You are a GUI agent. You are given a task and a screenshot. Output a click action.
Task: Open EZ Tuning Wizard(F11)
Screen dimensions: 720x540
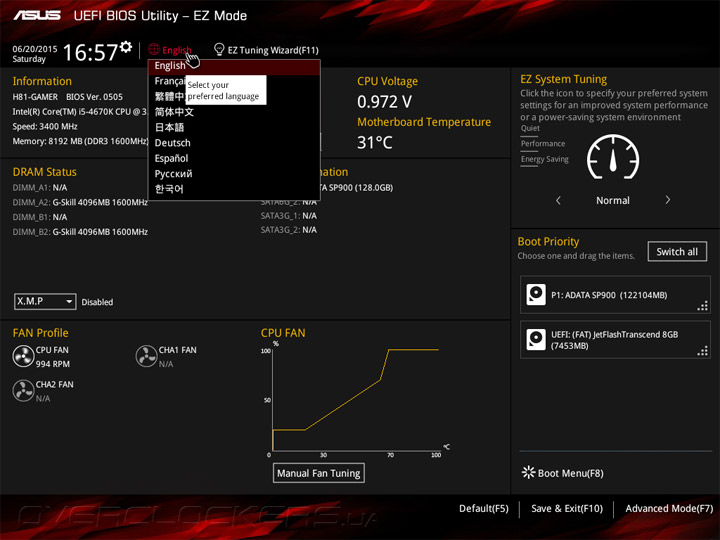click(266, 50)
